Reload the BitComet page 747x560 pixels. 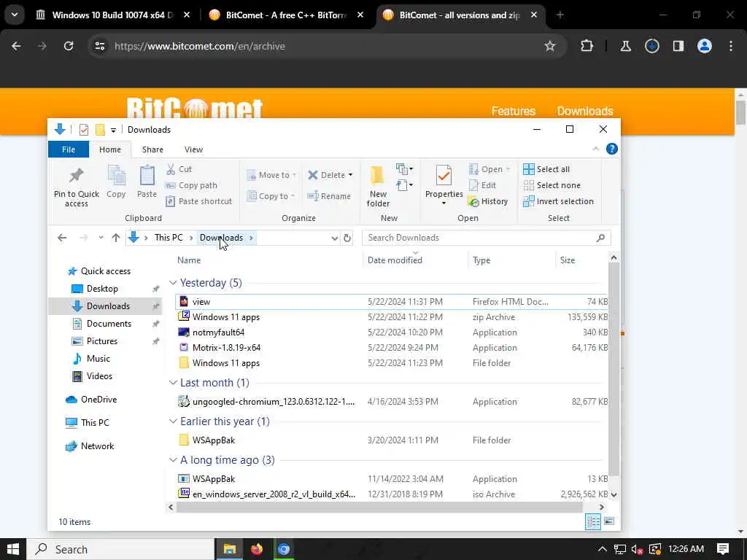[69, 46]
